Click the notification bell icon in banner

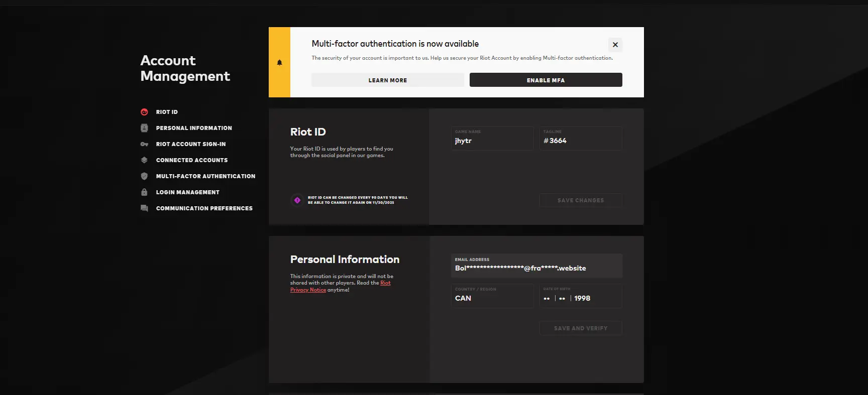coord(280,63)
